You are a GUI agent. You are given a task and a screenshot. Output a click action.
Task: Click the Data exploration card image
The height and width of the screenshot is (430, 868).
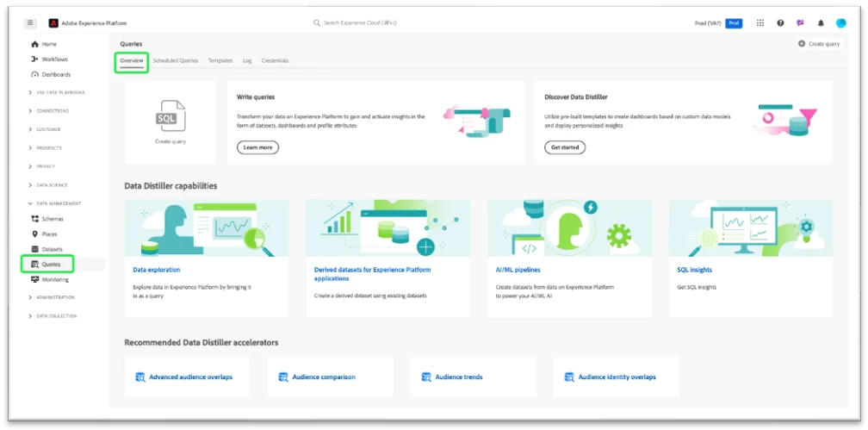(x=207, y=228)
